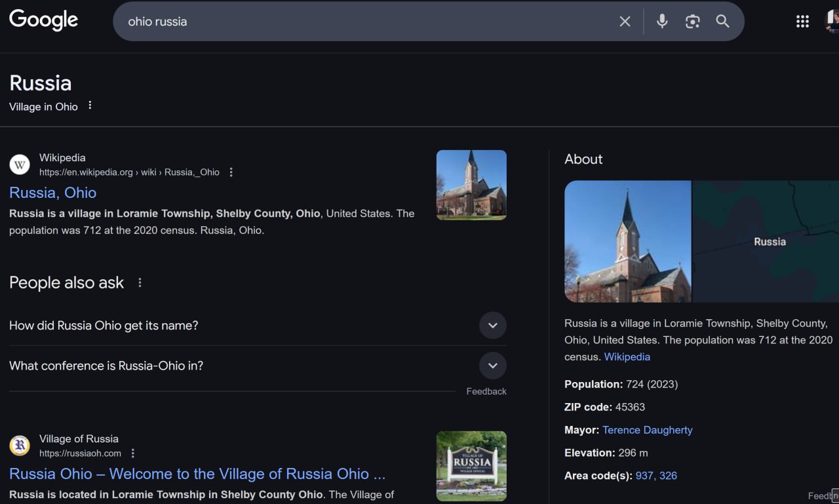Click the 'Village in Ohio' subtitle
839x504 pixels.
(x=43, y=107)
